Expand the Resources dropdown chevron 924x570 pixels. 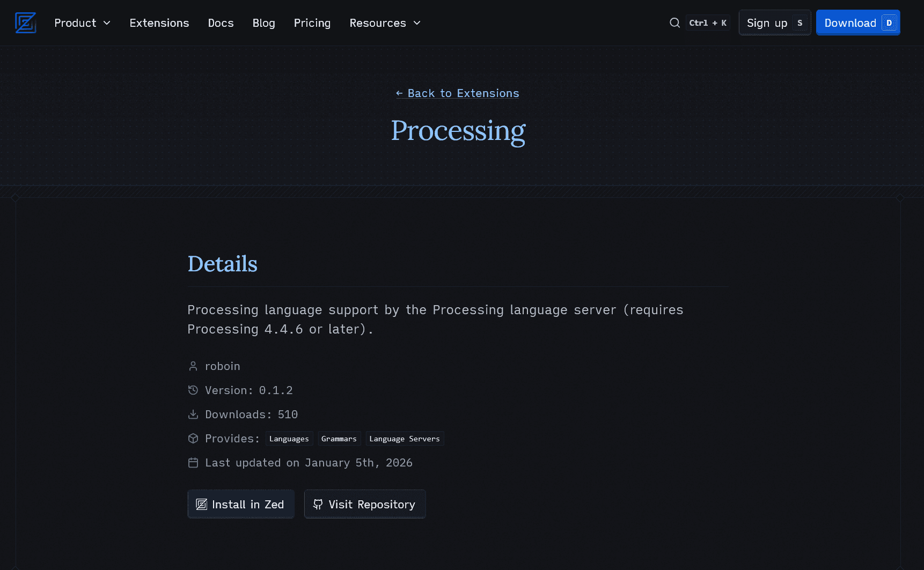click(x=417, y=23)
